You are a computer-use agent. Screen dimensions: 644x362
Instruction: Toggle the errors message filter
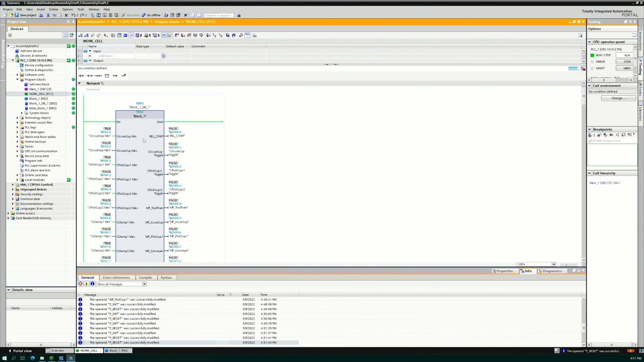point(80,284)
